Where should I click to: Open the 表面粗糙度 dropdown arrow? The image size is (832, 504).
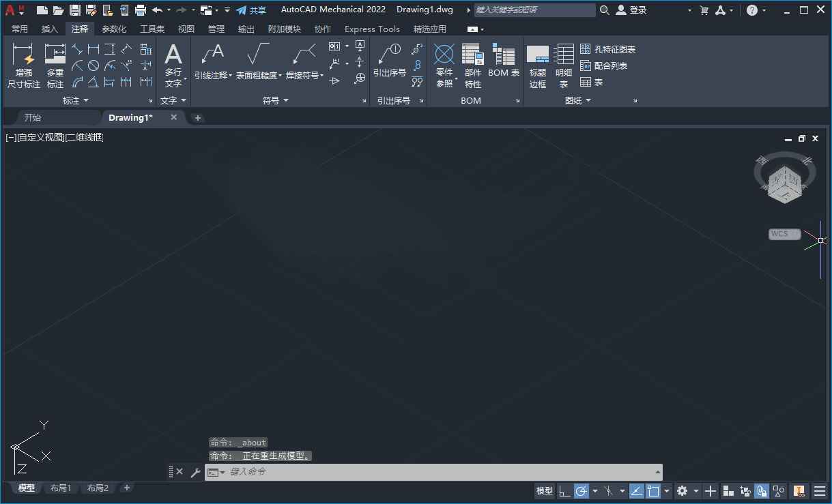pos(280,76)
